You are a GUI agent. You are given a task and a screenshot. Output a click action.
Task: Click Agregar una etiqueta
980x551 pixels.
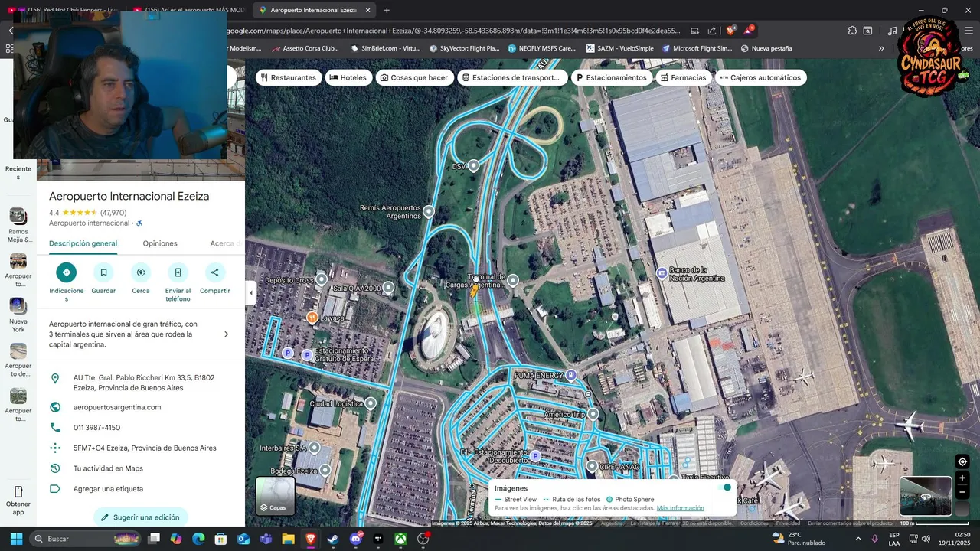108,489
